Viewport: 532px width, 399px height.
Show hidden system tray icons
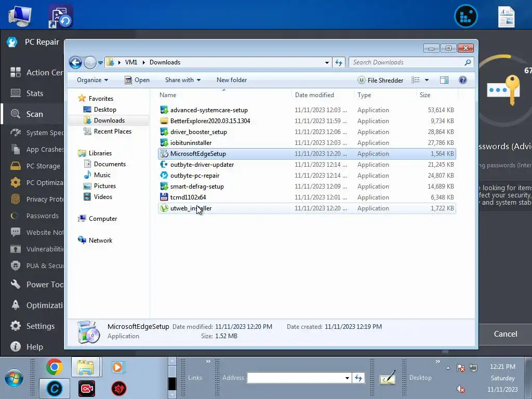[x=448, y=368]
